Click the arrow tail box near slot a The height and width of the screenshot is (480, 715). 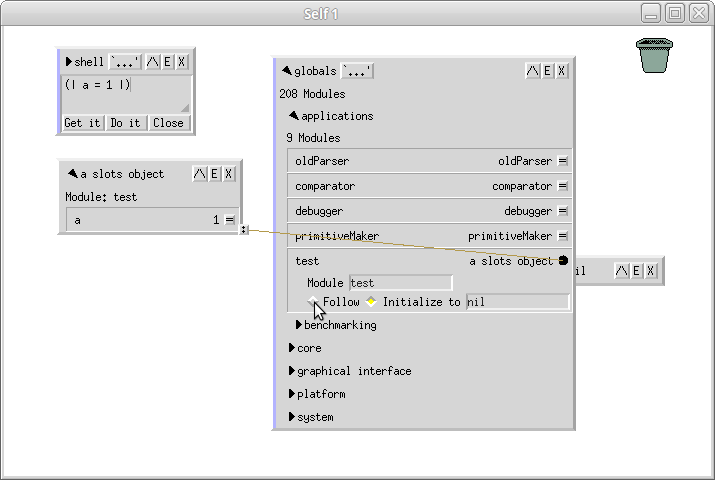244,230
